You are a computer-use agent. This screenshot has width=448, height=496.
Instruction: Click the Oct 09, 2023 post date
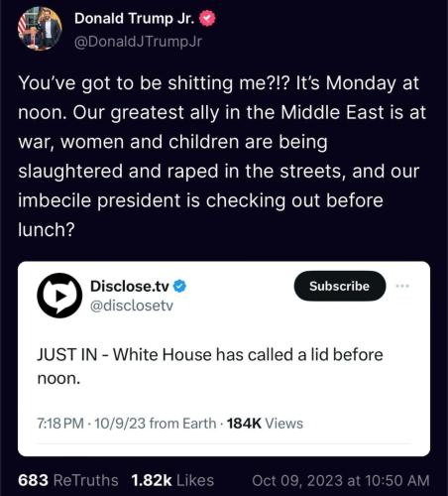[341, 481]
